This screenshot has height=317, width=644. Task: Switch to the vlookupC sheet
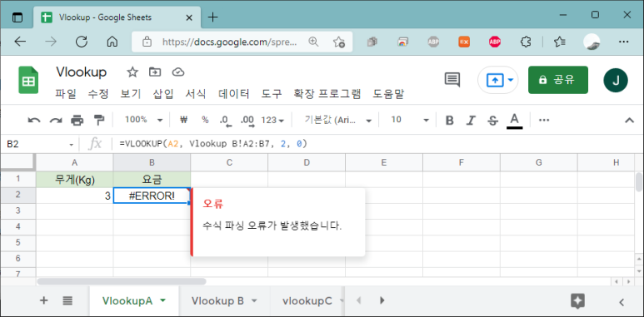pyautogui.click(x=307, y=301)
